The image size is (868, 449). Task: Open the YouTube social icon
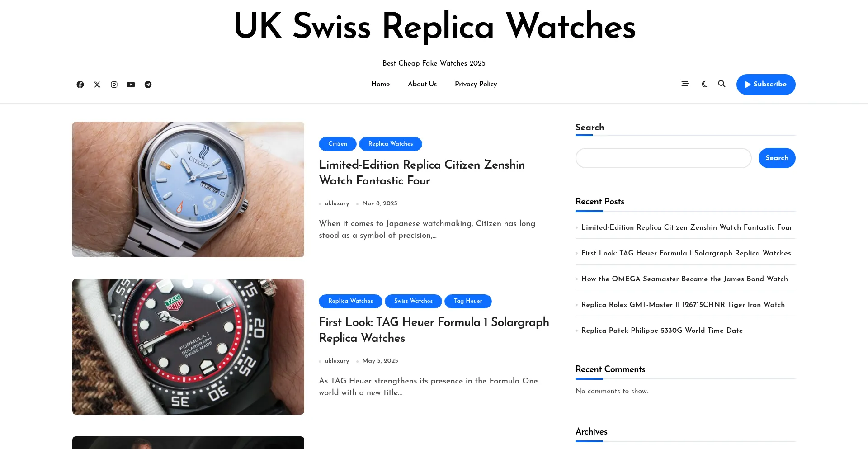[x=131, y=85]
